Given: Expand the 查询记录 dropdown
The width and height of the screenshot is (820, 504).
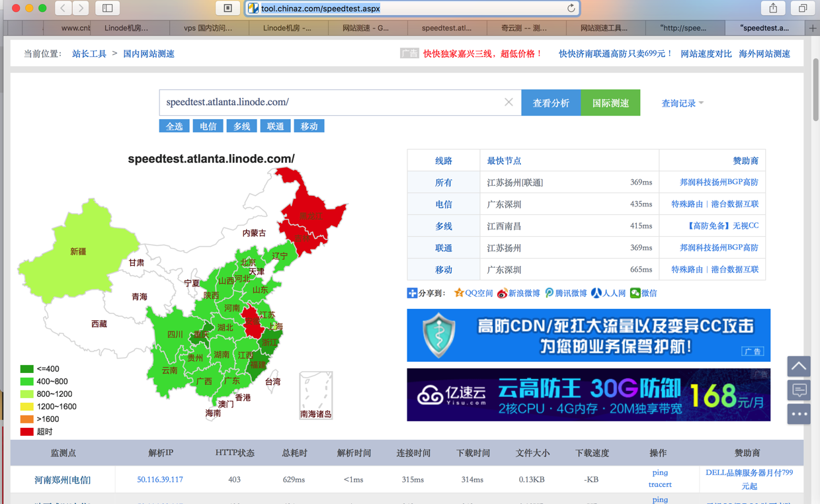Looking at the screenshot, I should [682, 103].
